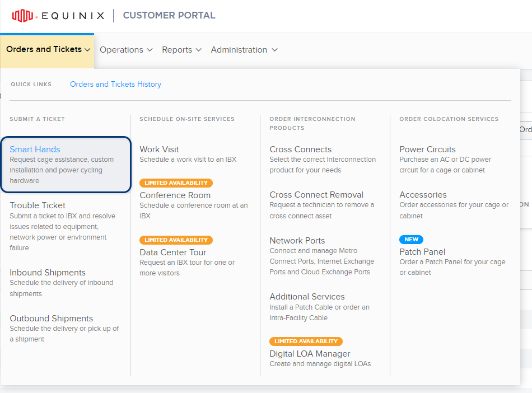Order Power Circuits

tap(427, 149)
